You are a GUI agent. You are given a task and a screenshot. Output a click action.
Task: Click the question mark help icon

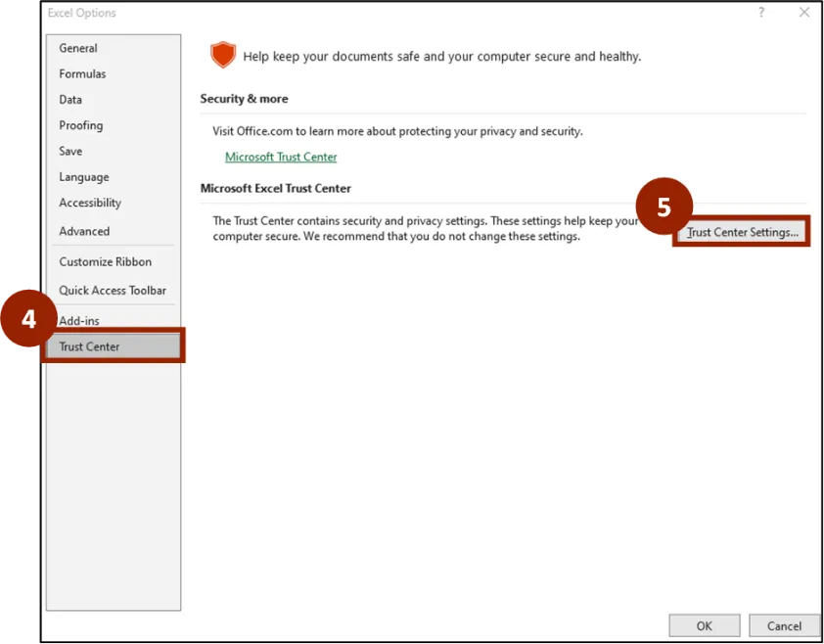(x=761, y=13)
